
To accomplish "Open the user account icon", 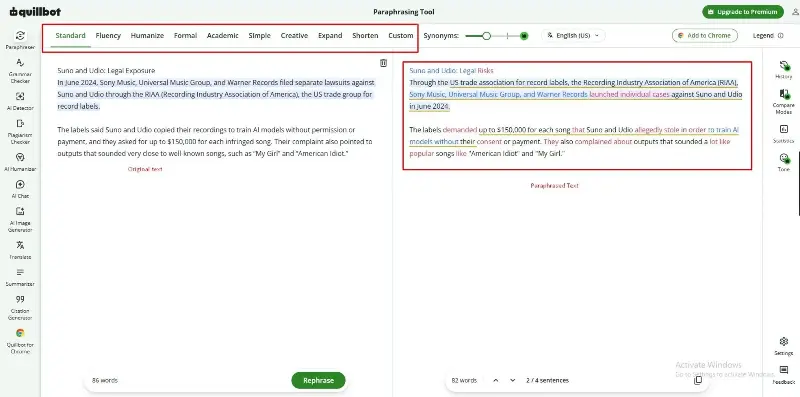I will pos(795,12).
